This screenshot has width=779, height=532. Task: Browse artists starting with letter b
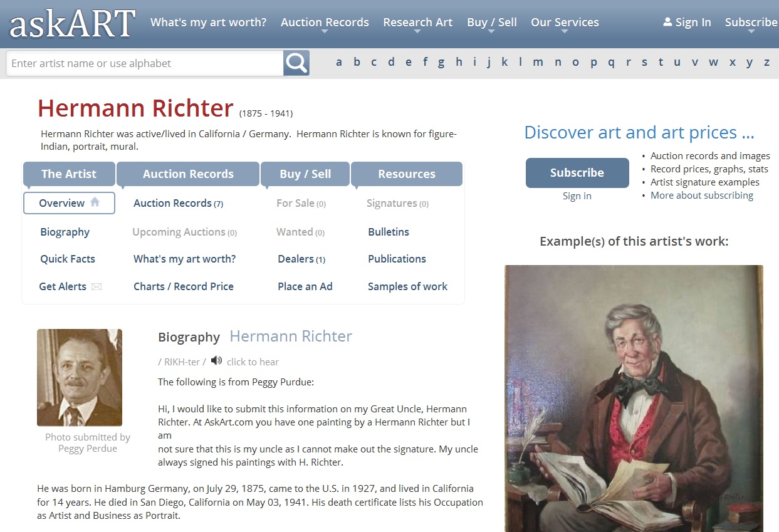(357, 62)
